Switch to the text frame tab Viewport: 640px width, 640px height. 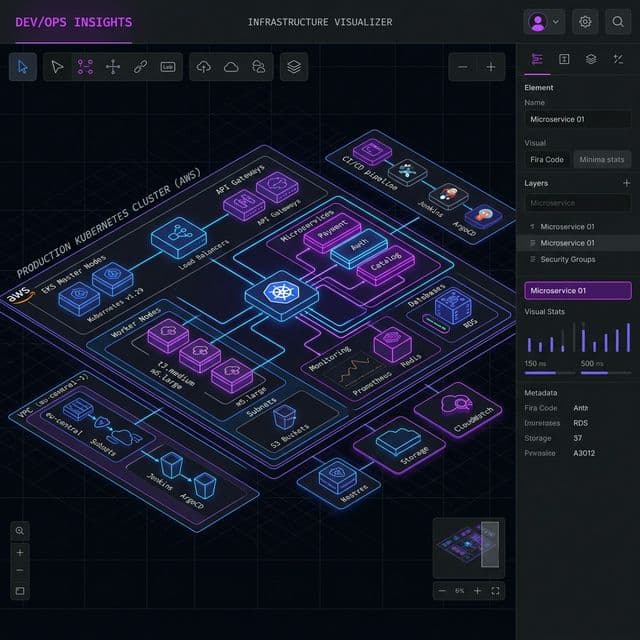coord(564,59)
